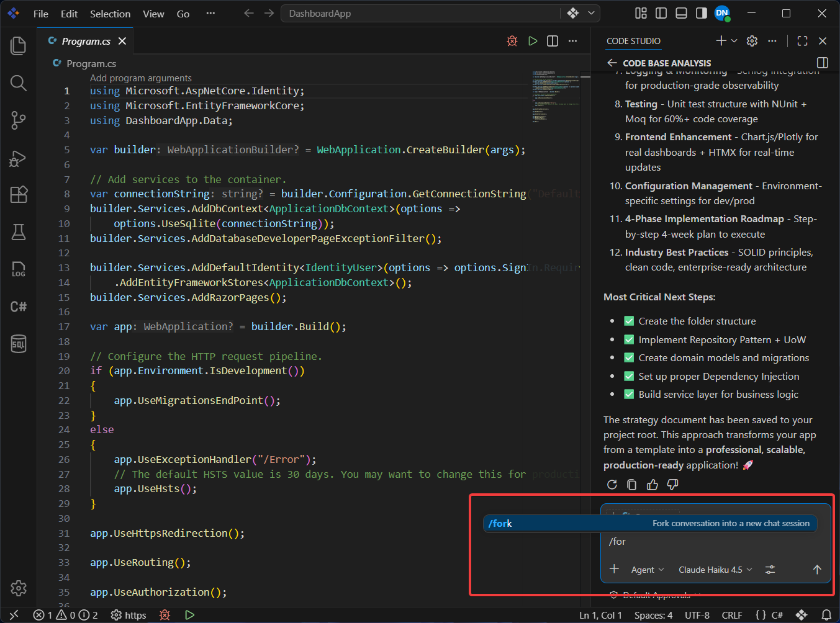
Task: Give the response a thumbs down
Action: (672, 485)
